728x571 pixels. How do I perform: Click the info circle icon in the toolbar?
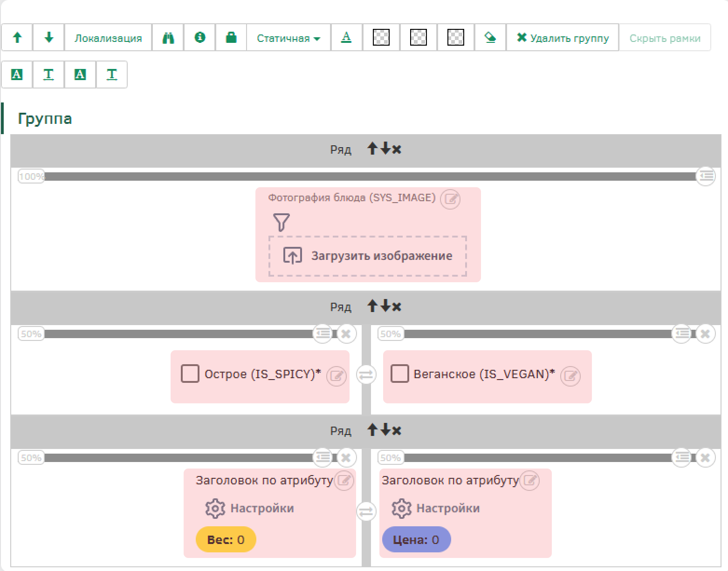[200, 38]
